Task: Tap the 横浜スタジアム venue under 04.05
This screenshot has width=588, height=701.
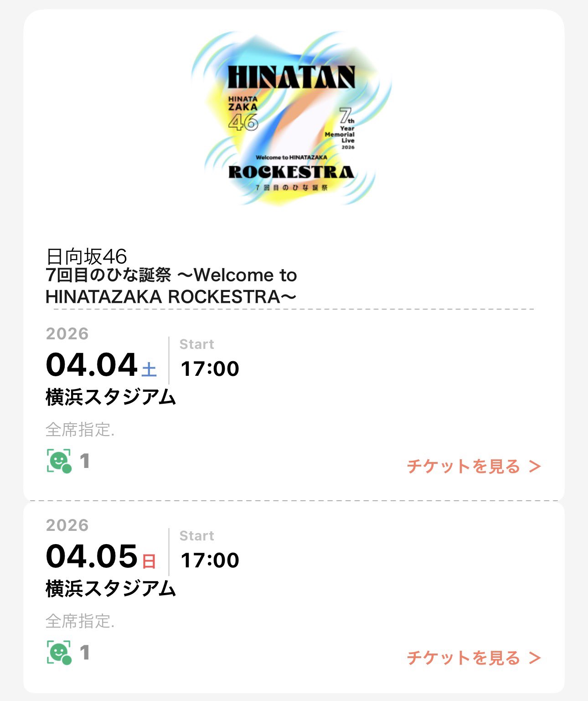Action: (111, 589)
